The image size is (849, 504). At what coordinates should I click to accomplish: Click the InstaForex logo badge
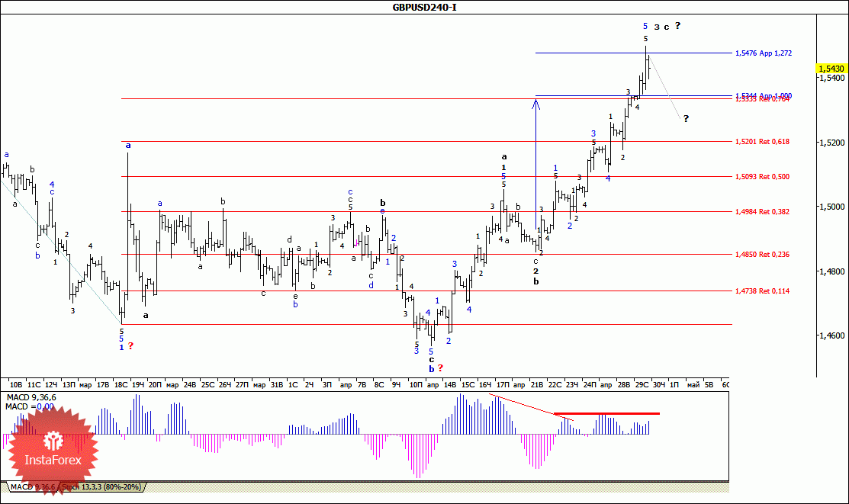53,451
